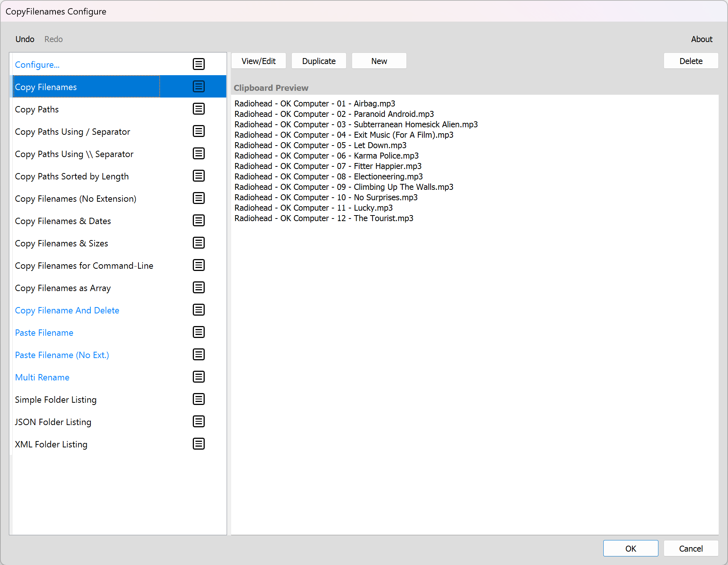728x565 pixels.
Task: Click list icon beside Paste Filename
Action: [199, 332]
